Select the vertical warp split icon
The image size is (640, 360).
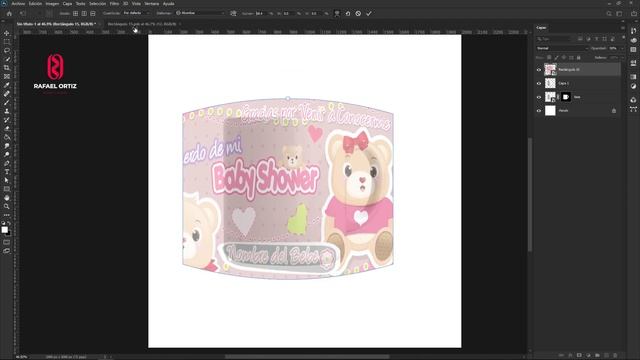point(84,13)
